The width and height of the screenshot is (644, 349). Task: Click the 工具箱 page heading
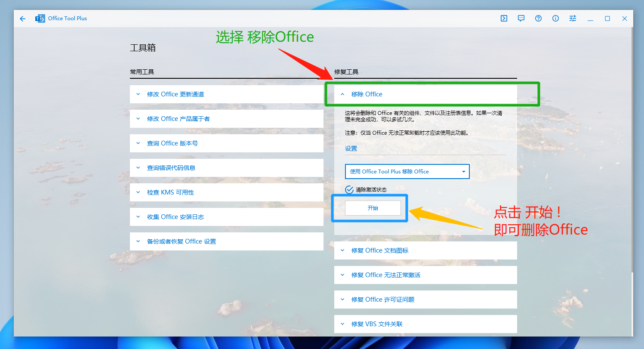tap(143, 48)
